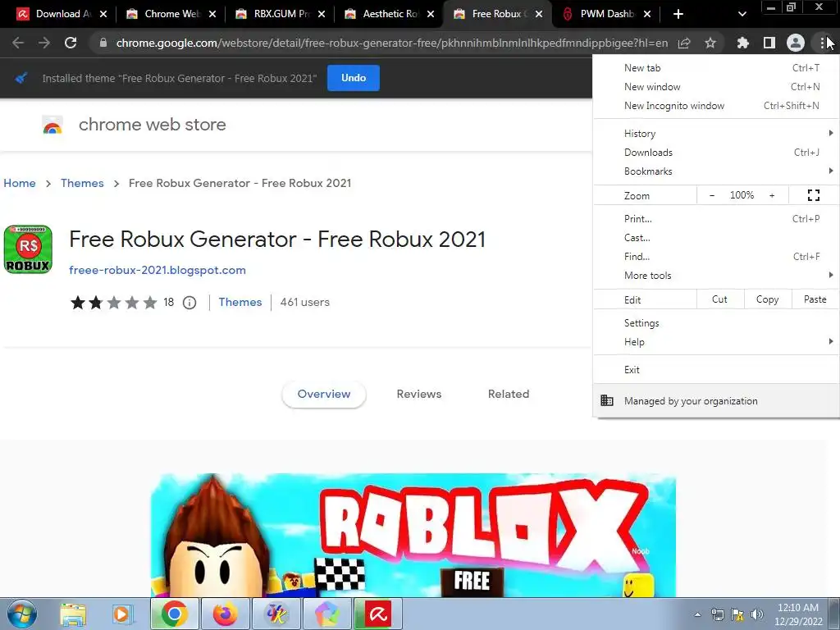Increase zoom with the plus button
840x630 pixels.
click(772, 195)
